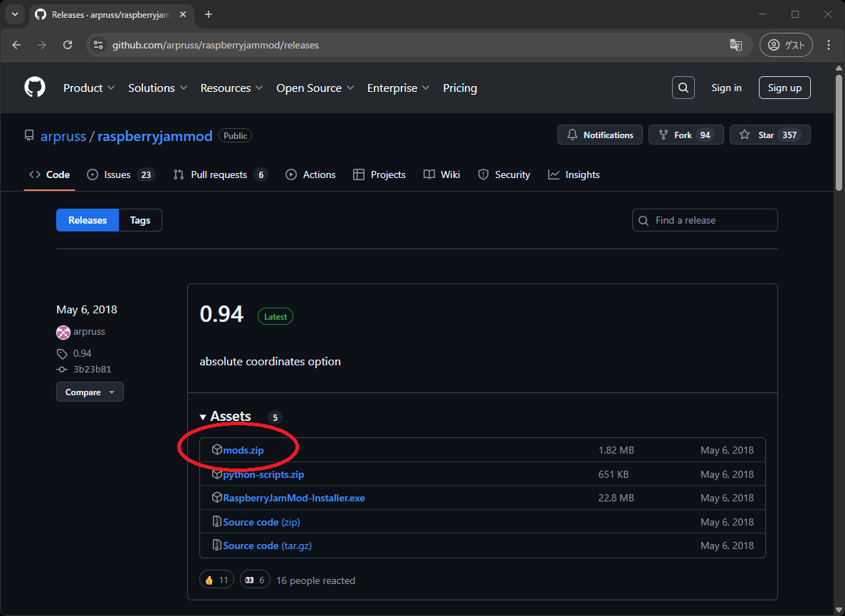Download mods.zip
The width and height of the screenshot is (845, 616).
tap(243, 450)
